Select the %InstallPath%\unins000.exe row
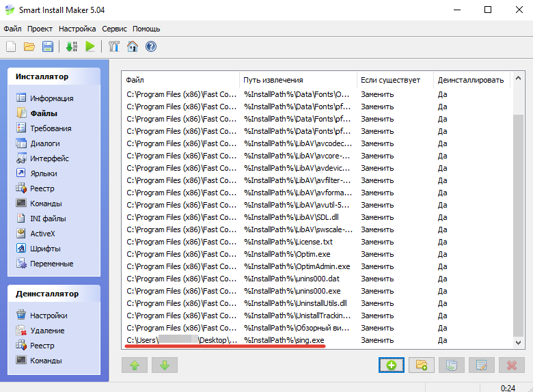The image size is (533, 392). pos(317,291)
